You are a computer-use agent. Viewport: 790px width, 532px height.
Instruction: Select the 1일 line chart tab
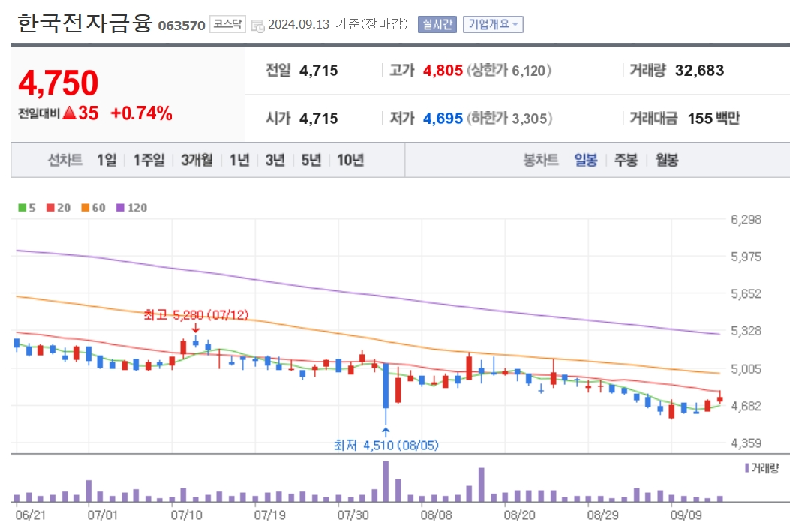click(x=107, y=161)
